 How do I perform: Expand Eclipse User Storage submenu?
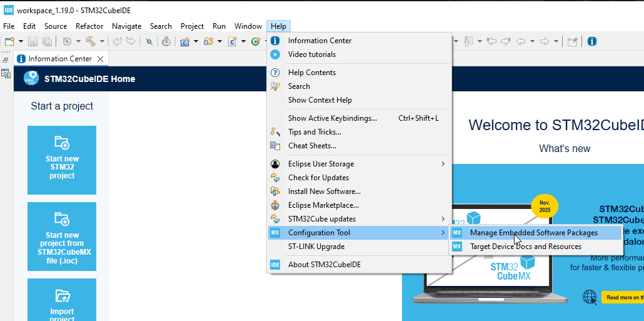360,164
